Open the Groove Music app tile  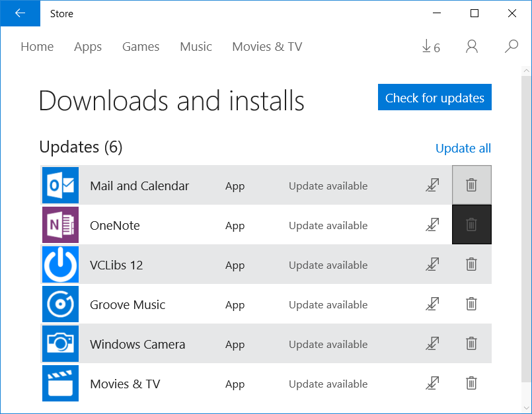(60, 304)
